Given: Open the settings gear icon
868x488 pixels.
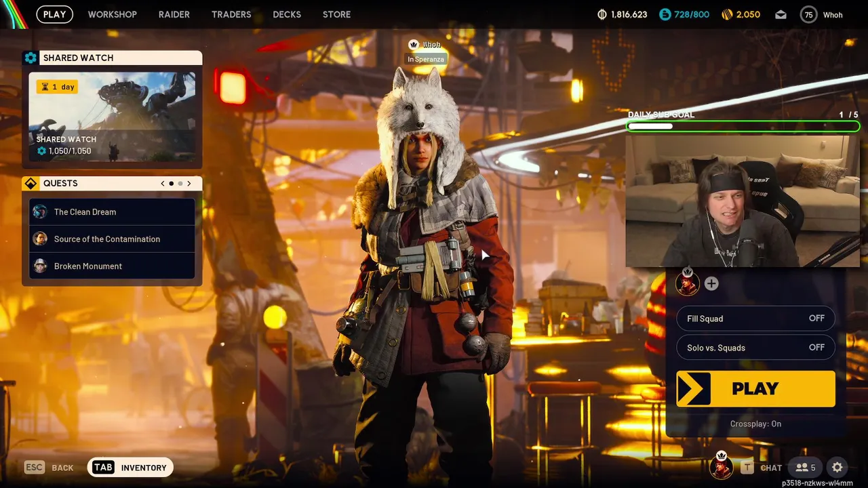Looking at the screenshot, I should [x=837, y=467].
